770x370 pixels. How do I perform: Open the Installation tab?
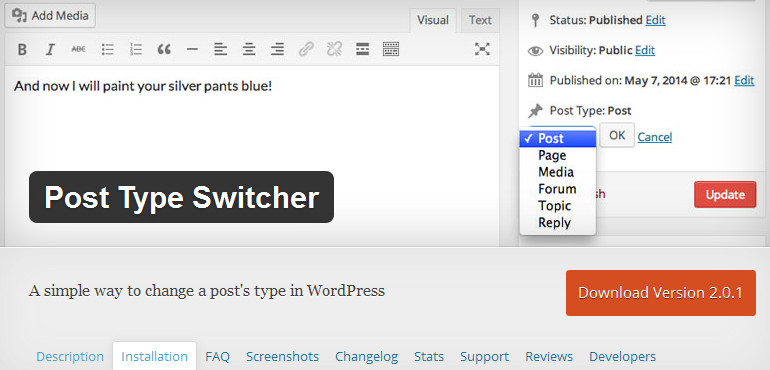pyautogui.click(x=154, y=356)
